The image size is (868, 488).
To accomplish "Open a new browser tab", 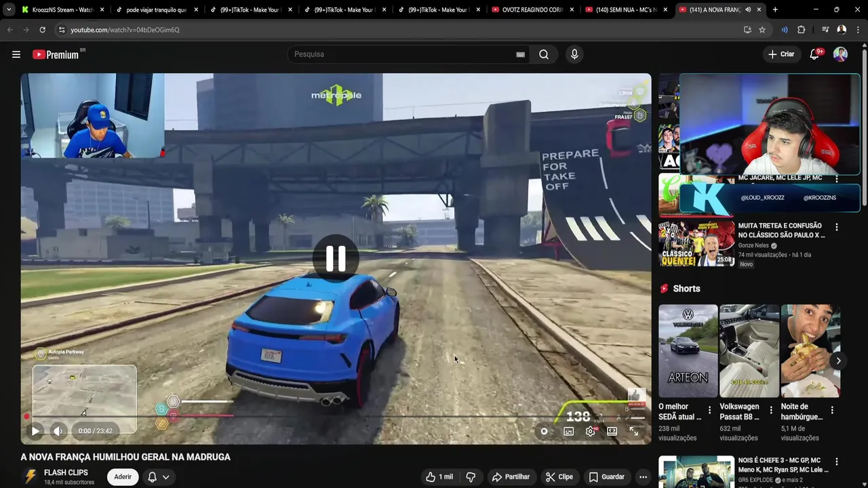I will tap(775, 9).
